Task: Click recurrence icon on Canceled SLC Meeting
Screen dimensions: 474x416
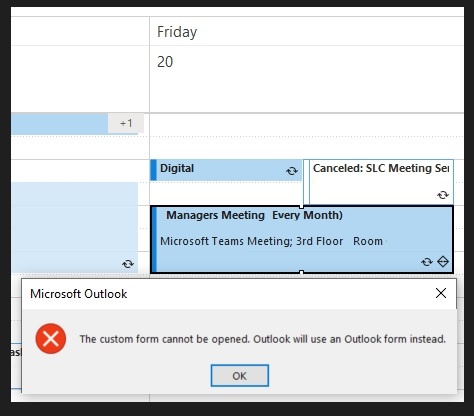Action: click(443, 195)
